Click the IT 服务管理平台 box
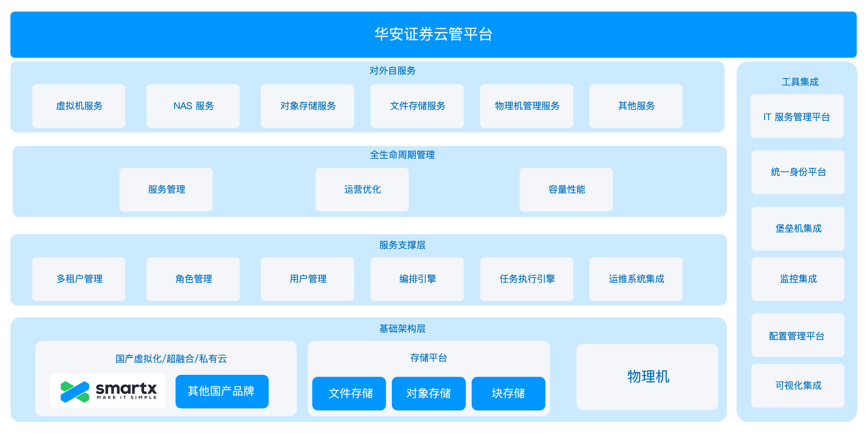The width and height of the screenshot is (868, 433). point(796,116)
